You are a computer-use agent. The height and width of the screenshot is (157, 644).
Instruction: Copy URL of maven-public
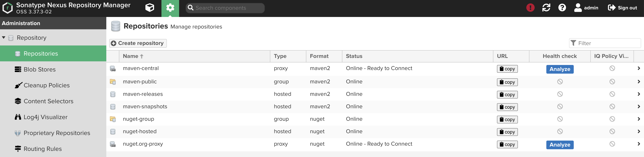[507, 82]
